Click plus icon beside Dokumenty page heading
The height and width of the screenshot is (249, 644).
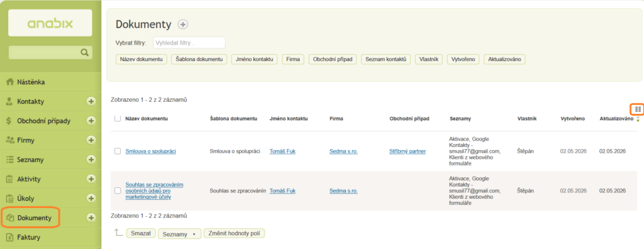183,25
